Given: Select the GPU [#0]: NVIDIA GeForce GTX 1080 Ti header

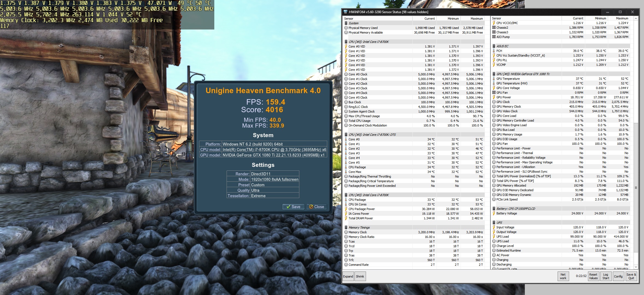Looking at the screenshot, I should 561,74.
